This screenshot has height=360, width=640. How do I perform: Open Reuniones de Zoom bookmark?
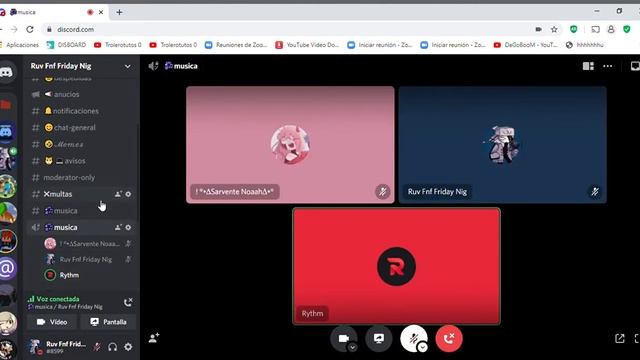click(236, 45)
